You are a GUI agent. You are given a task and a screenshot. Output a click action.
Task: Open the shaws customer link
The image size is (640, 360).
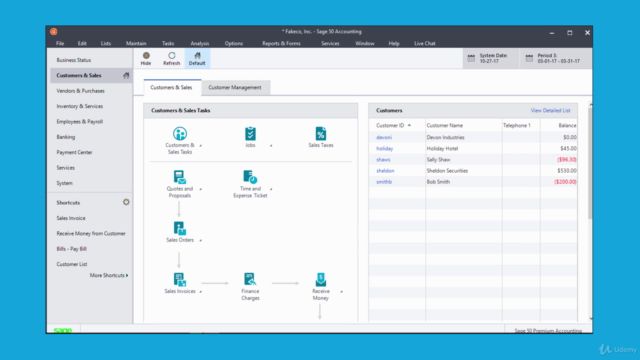pyautogui.click(x=383, y=160)
